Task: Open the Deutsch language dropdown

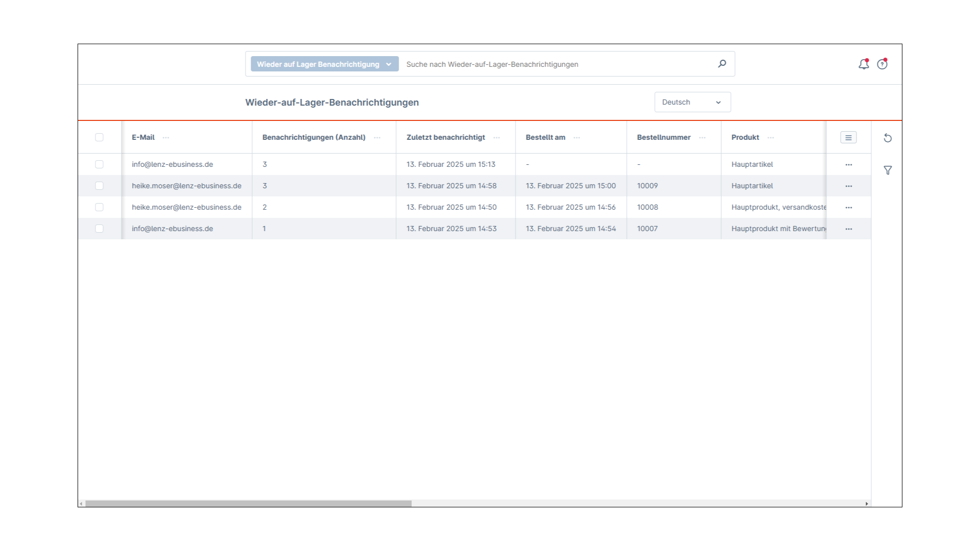Action: 692,102
